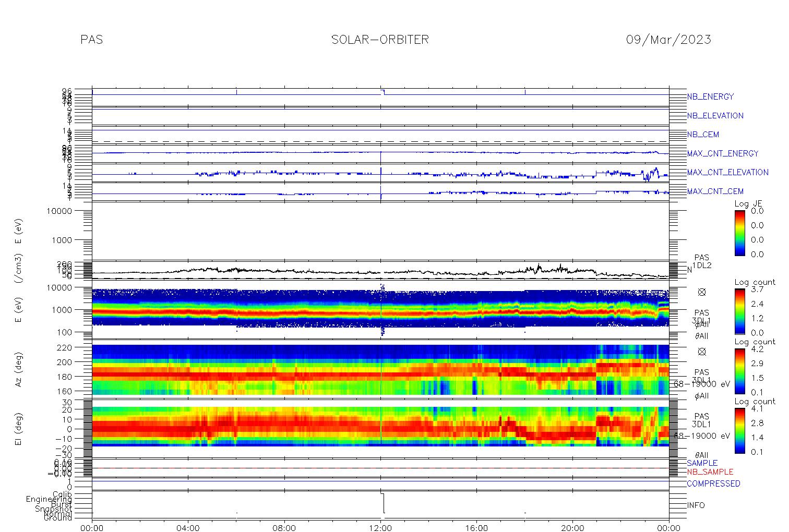Click the 12:00 time axis tick label

(x=380, y=528)
